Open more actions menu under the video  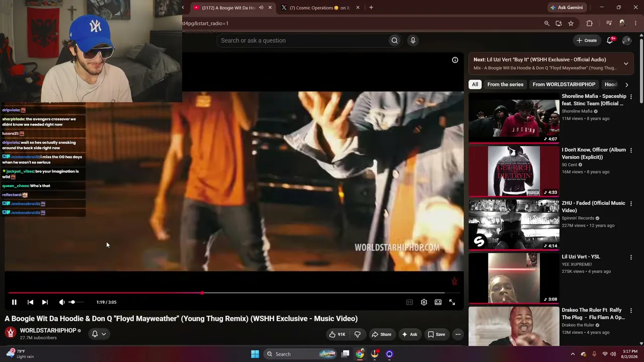(x=458, y=334)
